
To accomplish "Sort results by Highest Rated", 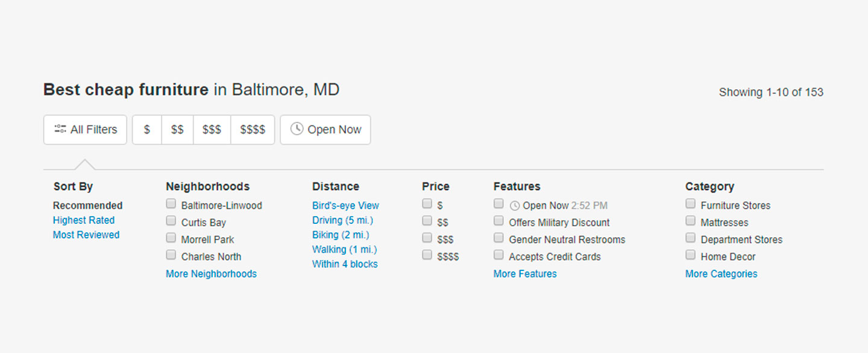I will [x=84, y=220].
